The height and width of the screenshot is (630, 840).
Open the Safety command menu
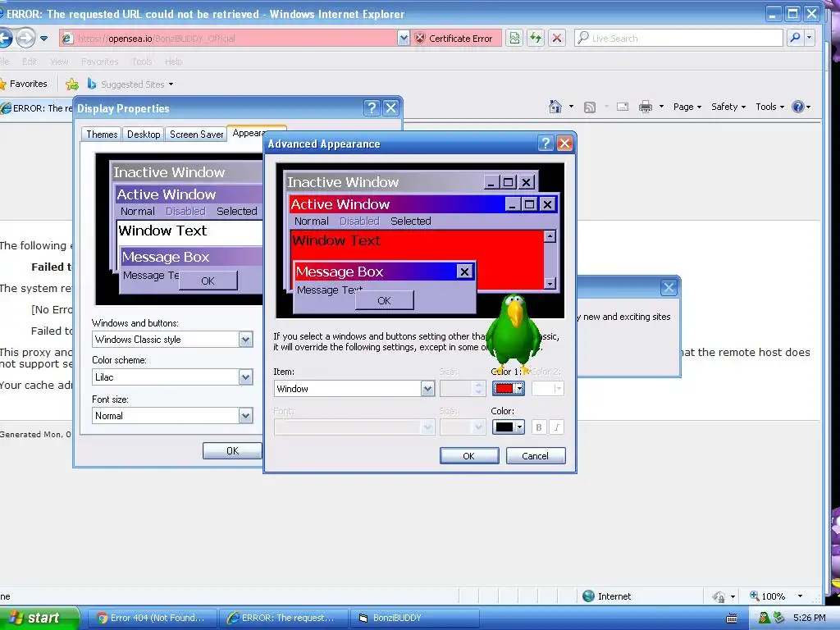[x=728, y=107]
